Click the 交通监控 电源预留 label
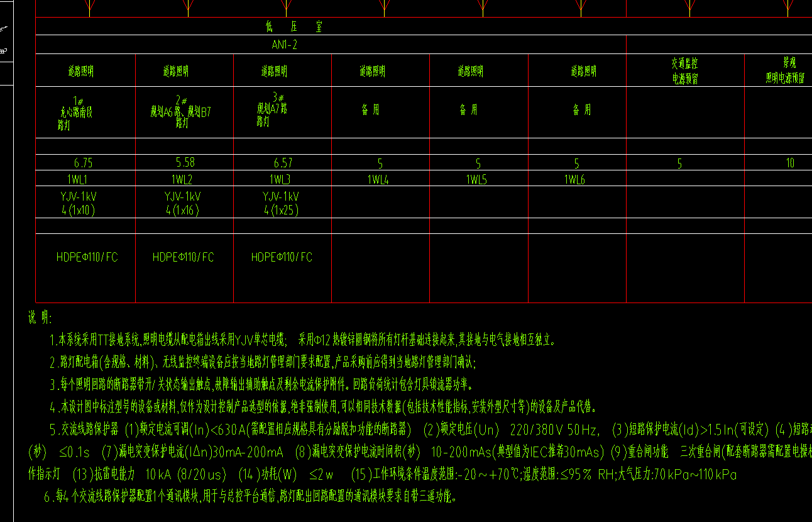 [x=684, y=71]
